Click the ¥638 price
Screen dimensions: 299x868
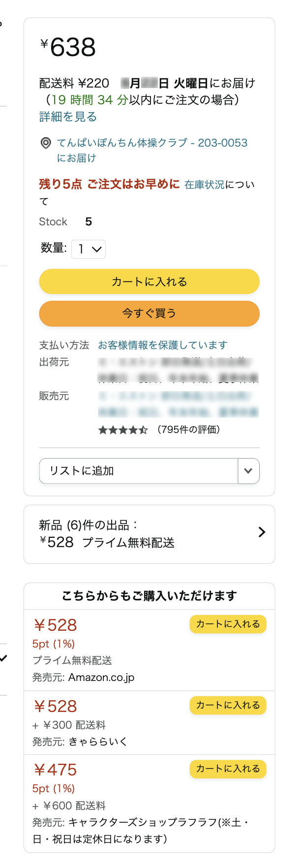pyautogui.click(x=69, y=47)
